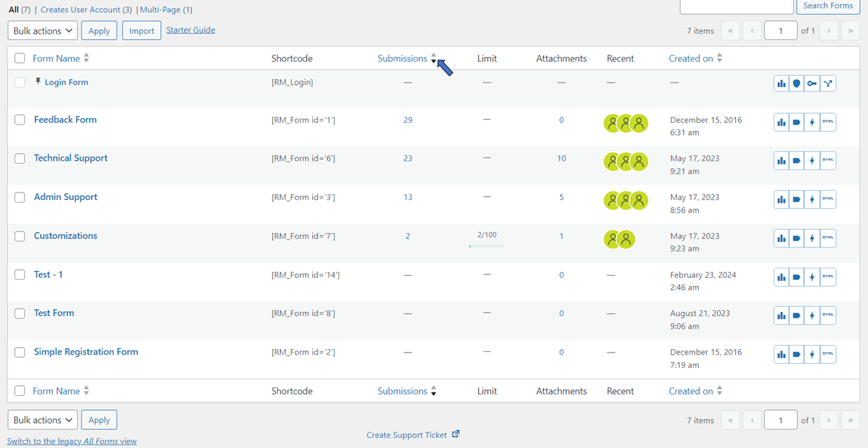The height and width of the screenshot is (448, 868).
Task: Click the shield security icon for Login Form
Action: 797,83
